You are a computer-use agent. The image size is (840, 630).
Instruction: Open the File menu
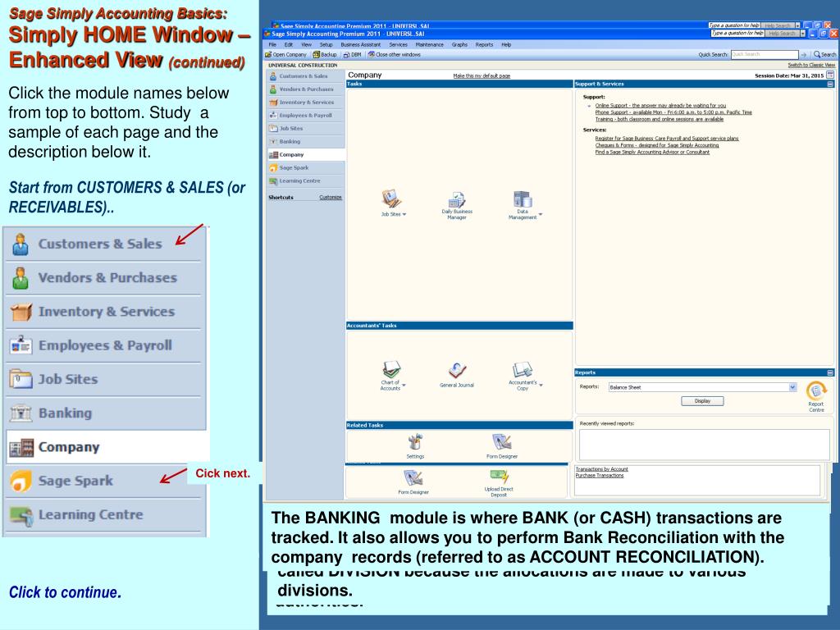coord(272,45)
